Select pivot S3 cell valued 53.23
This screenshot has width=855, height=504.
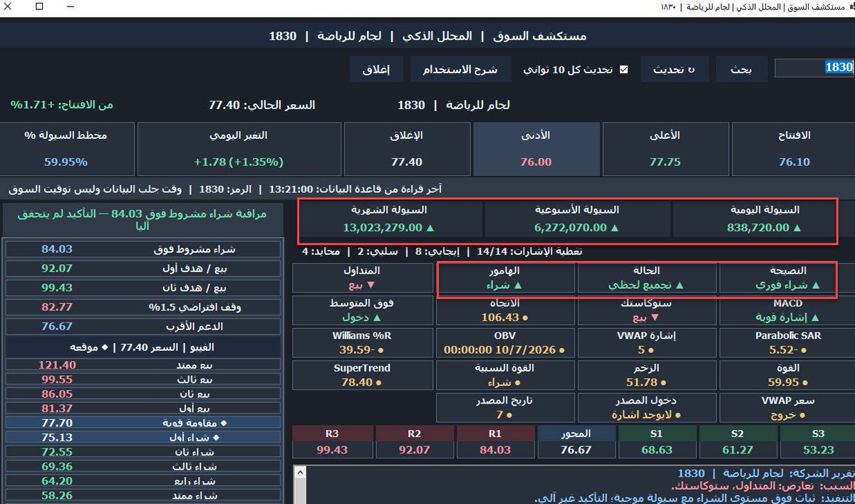[818, 442]
